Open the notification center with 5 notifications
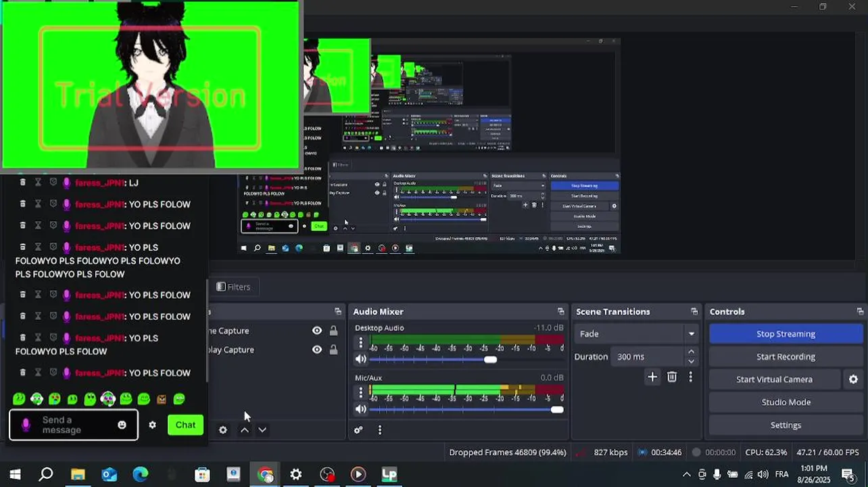Image resolution: width=868 pixels, height=487 pixels. click(848, 474)
